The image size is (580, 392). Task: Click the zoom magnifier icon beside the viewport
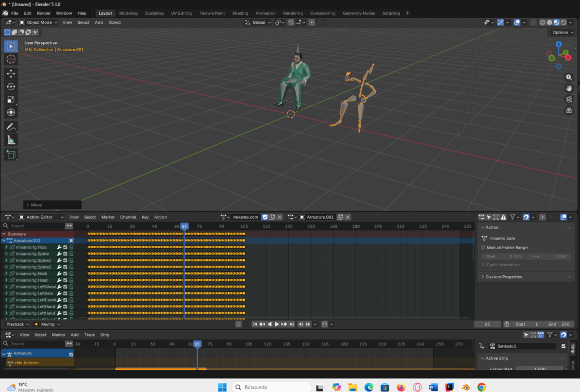pos(569,77)
